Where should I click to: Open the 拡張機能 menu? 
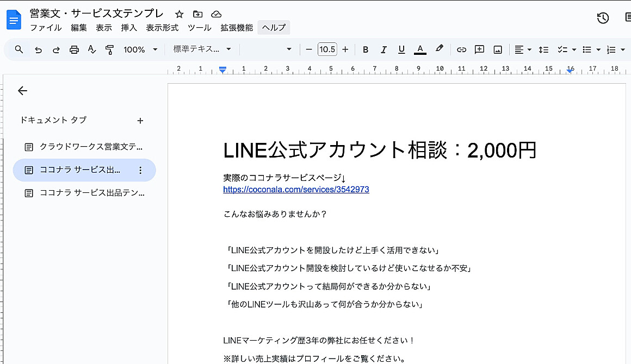tap(237, 28)
